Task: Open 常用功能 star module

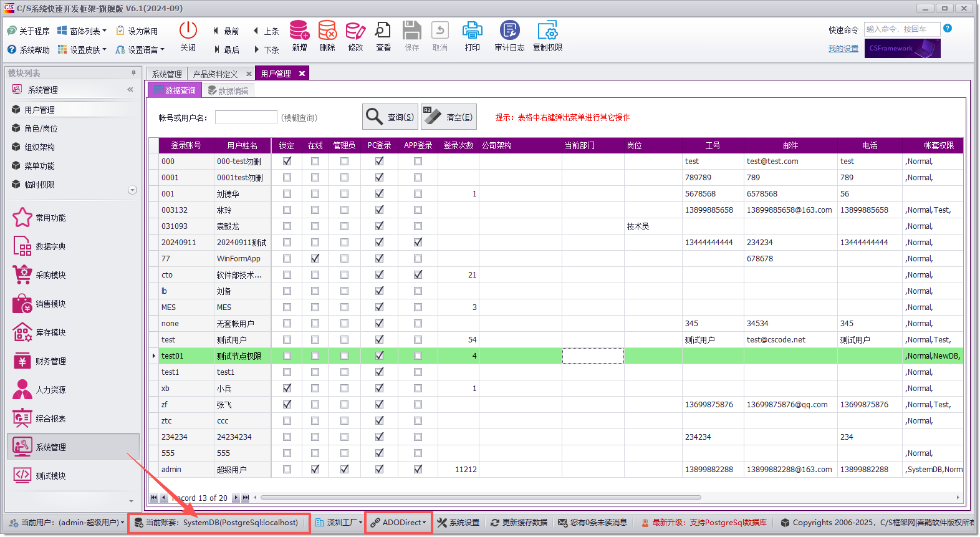Action: (39, 218)
